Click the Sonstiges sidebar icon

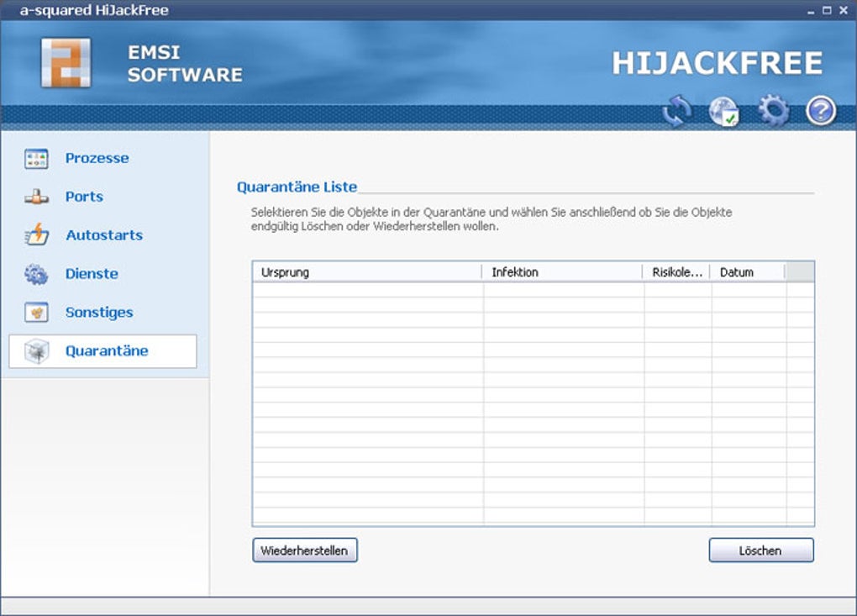pos(37,312)
